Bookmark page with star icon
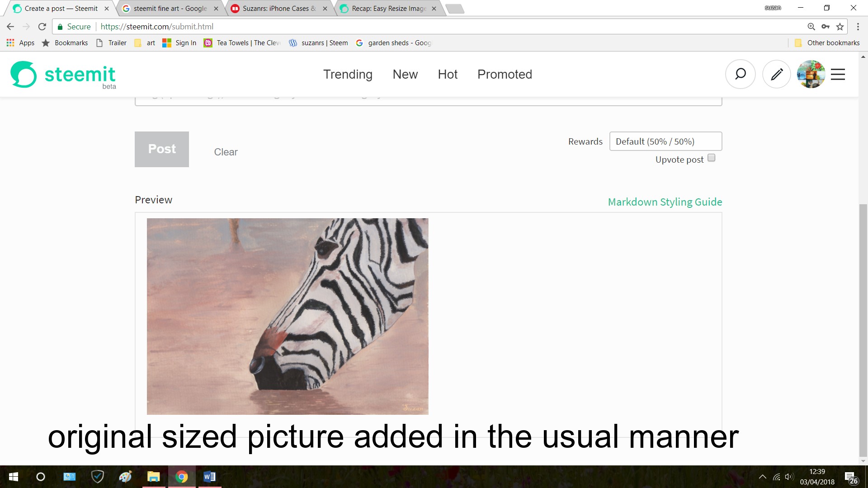Viewport: 868px width, 488px height. pyautogui.click(x=840, y=27)
